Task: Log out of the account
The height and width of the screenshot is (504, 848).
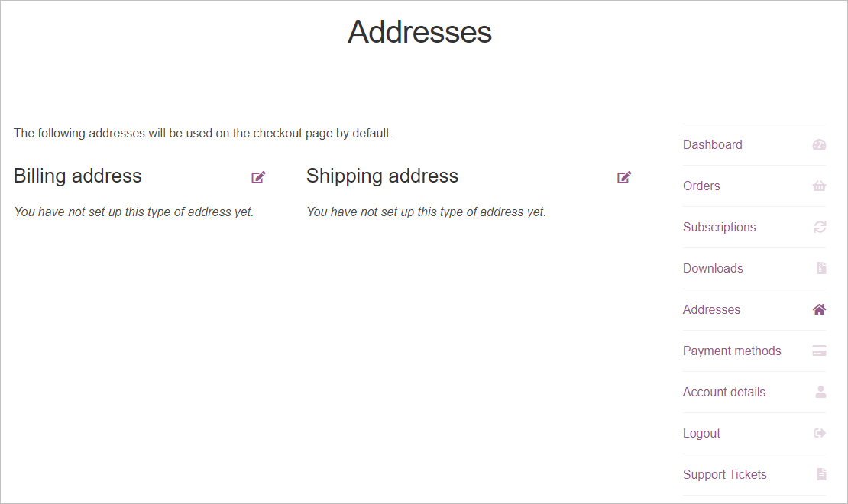Action: (701, 433)
